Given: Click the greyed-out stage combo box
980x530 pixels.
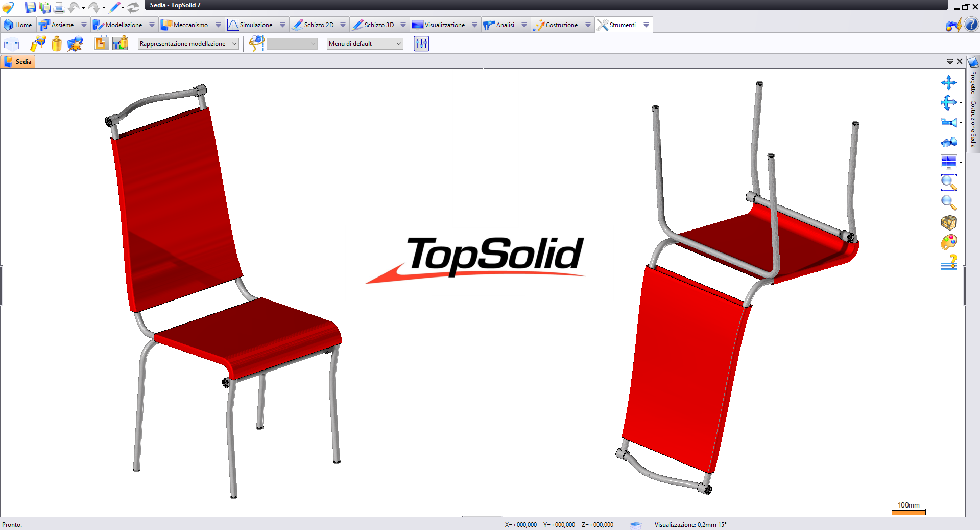Looking at the screenshot, I should tap(292, 44).
